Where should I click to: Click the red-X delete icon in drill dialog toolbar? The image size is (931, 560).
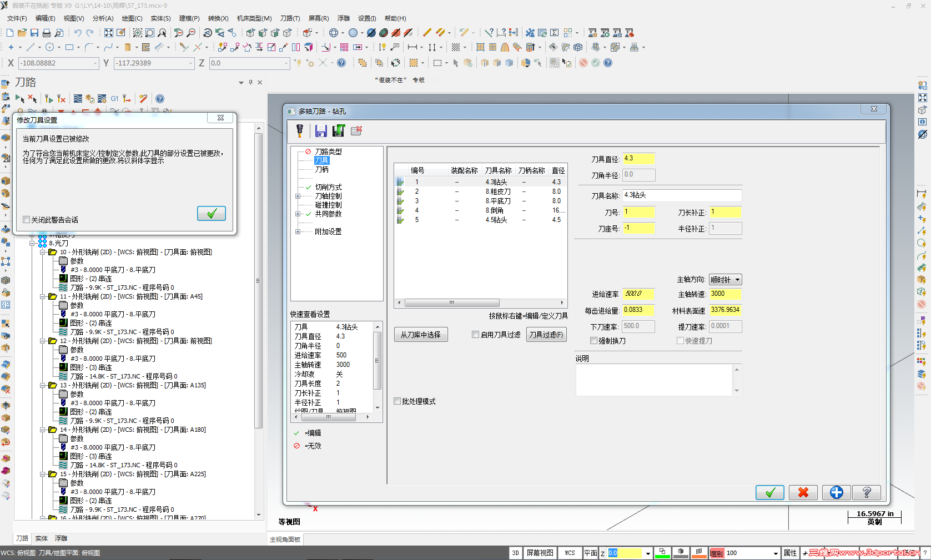[356, 130]
